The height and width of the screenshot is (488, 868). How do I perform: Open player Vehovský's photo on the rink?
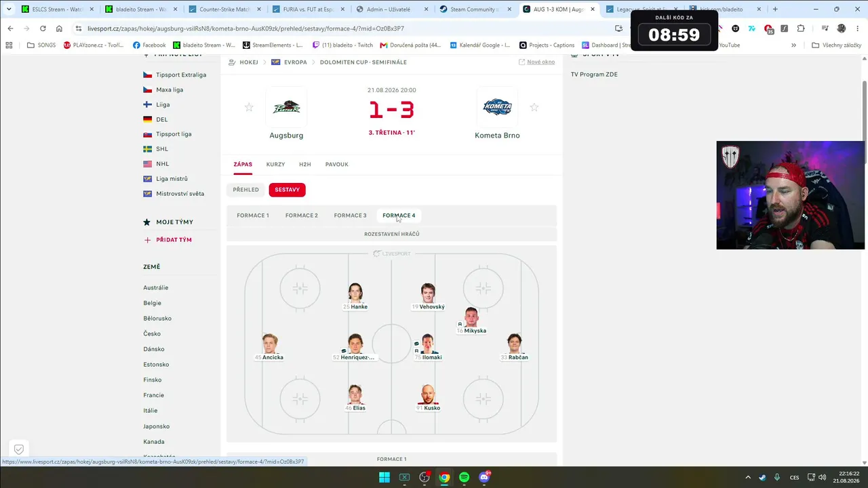(427, 293)
